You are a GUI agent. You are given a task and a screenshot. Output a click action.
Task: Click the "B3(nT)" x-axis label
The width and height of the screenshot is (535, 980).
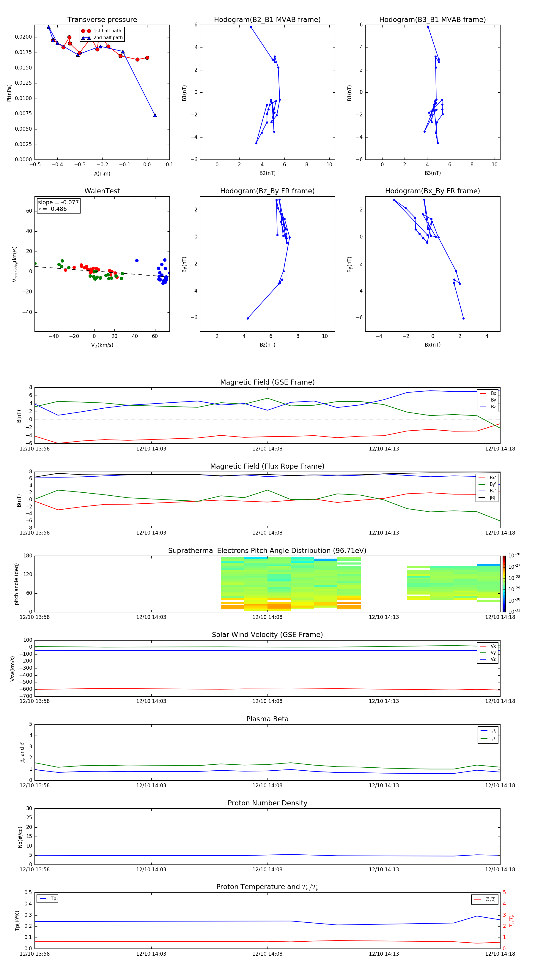[432, 173]
